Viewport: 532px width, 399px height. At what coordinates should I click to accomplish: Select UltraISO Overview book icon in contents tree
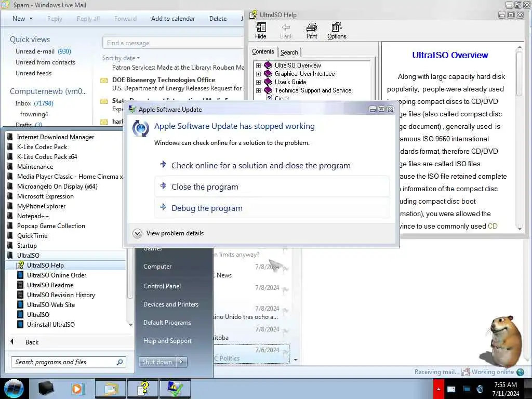[268, 65]
